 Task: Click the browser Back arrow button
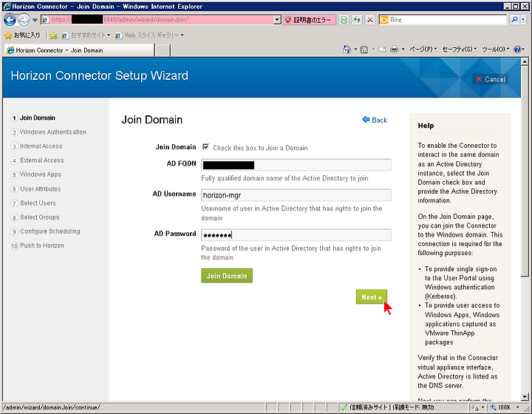pos(10,20)
